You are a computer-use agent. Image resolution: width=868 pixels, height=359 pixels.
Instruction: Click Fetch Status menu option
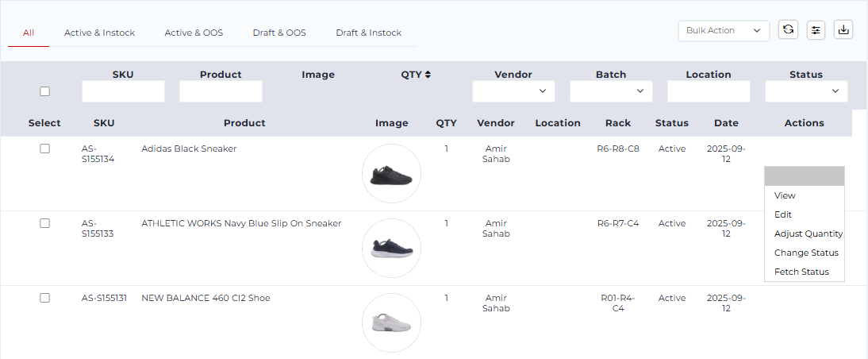click(x=801, y=272)
